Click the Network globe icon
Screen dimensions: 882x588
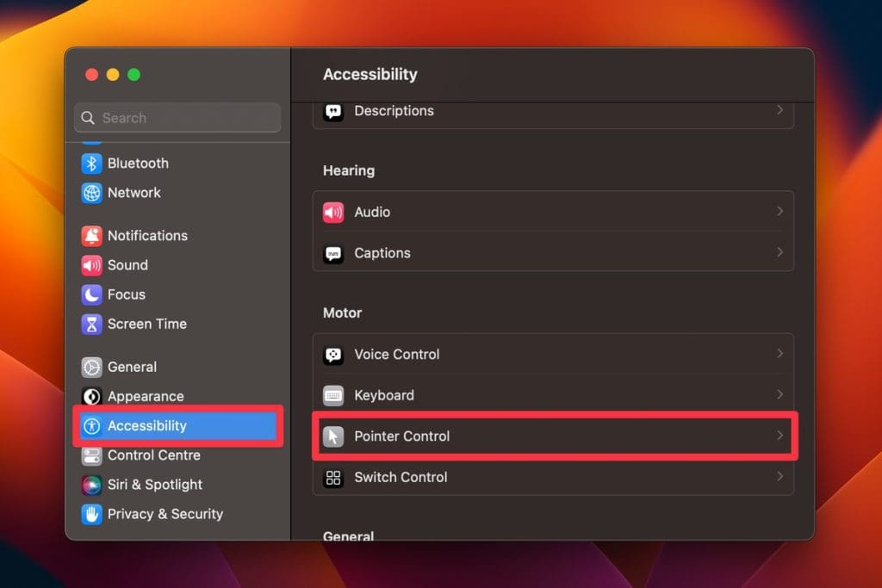(91, 193)
